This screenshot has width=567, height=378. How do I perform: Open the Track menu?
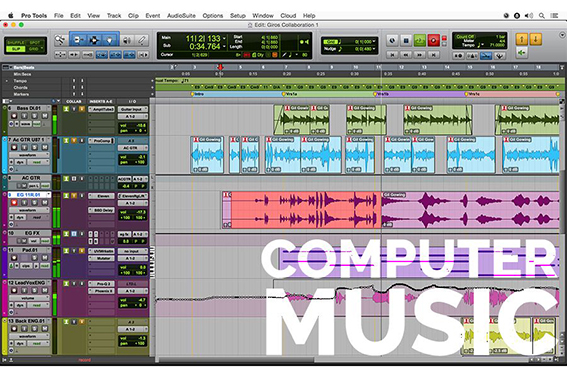[114, 16]
